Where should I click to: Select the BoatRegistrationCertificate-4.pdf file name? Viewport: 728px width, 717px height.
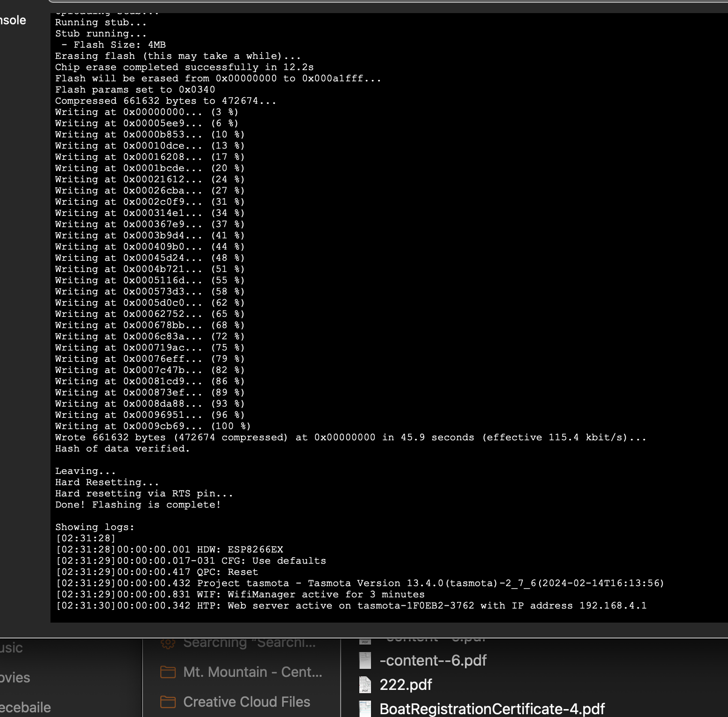pos(492,709)
